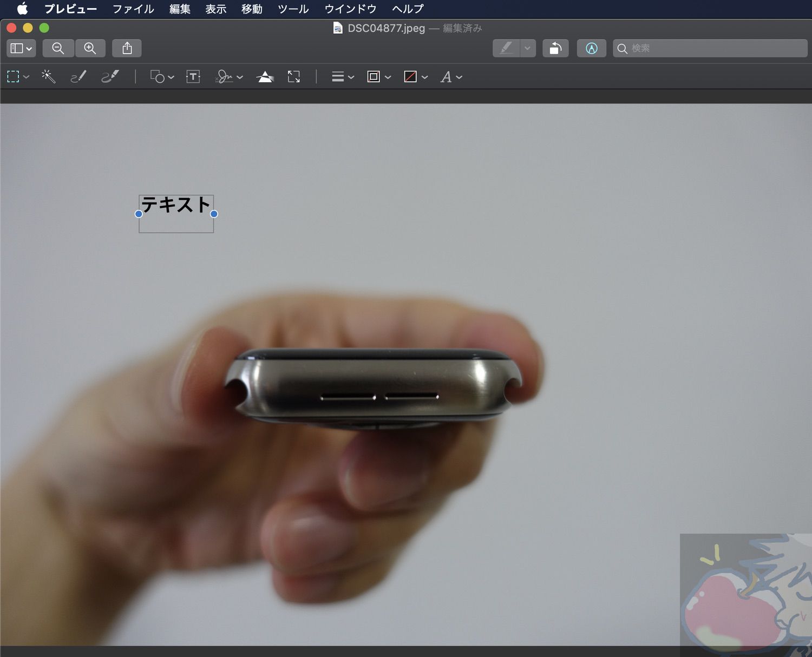Open the Shapes tool menu
812x657 pixels.
[162, 77]
